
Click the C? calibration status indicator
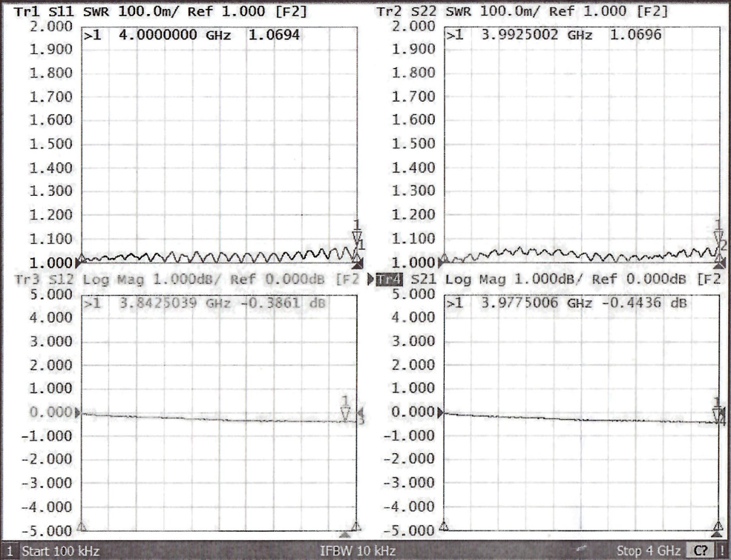coord(700,551)
